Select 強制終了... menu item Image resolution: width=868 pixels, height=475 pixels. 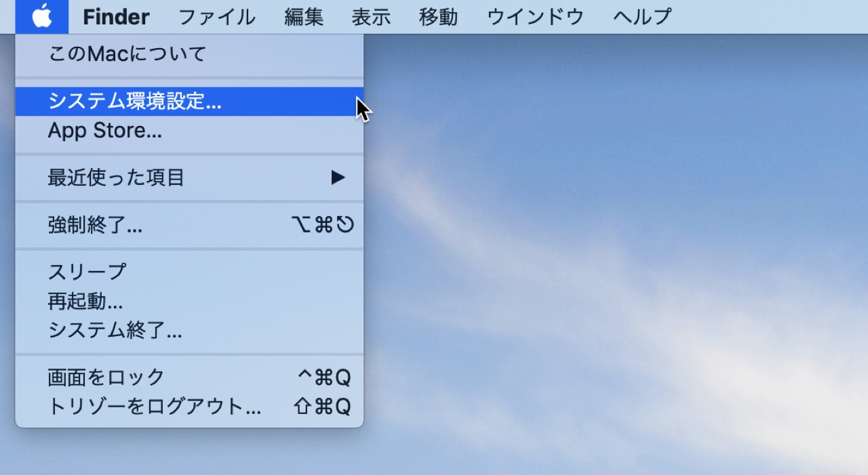189,225
